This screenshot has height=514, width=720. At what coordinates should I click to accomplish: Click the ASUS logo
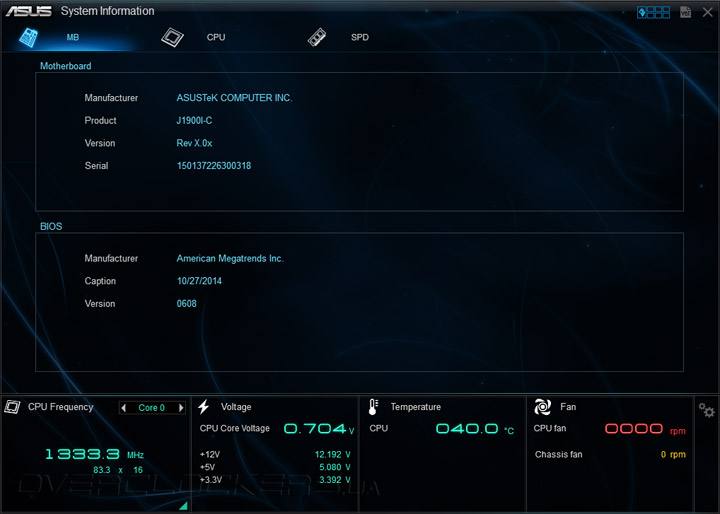[x=28, y=11]
